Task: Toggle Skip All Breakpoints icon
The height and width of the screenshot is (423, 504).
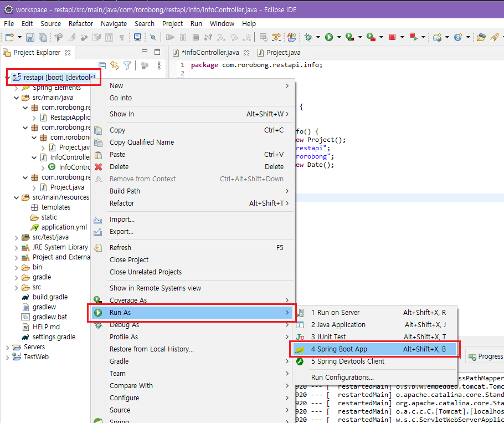Action: [x=153, y=38]
